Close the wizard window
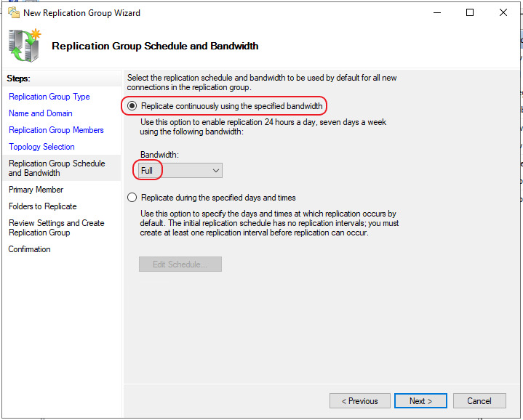This screenshot has width=523, height=420. point(503,12)
